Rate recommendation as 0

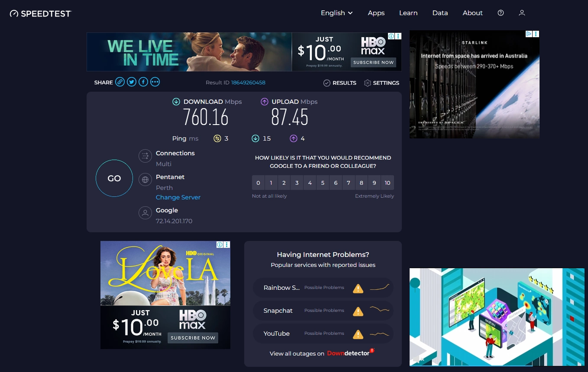tap(258, 183)
